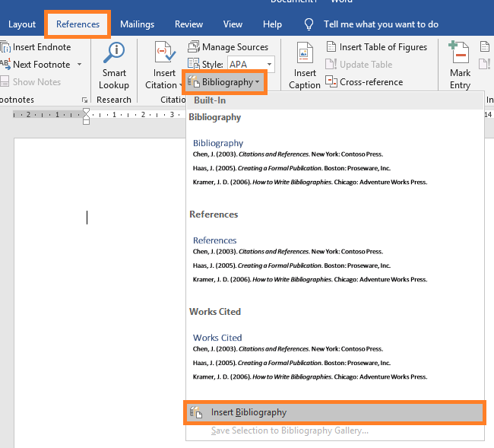Click the Built-In gallery header
Image resolution: width=494 pixels, height=448 pixels.
click(x=334, y=100)
